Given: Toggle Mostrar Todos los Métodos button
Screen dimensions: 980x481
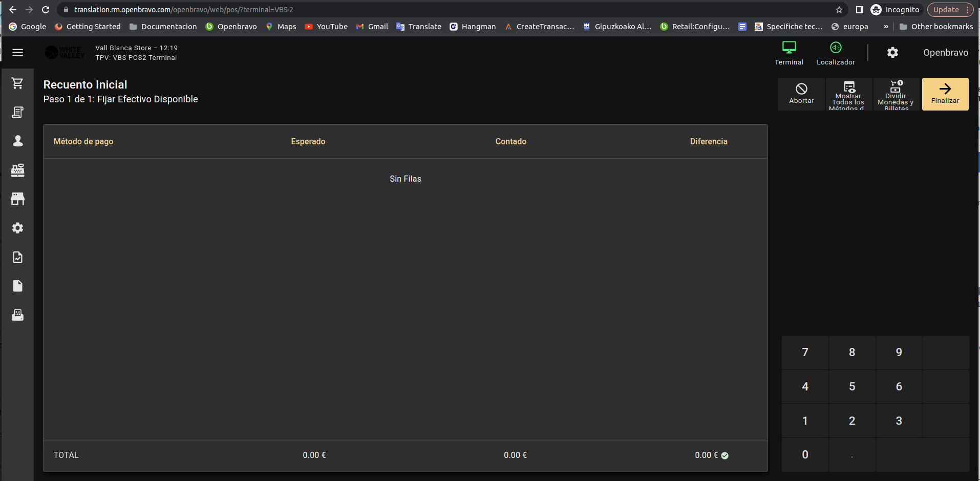Looking at the screenshot, I should point(848,94).
